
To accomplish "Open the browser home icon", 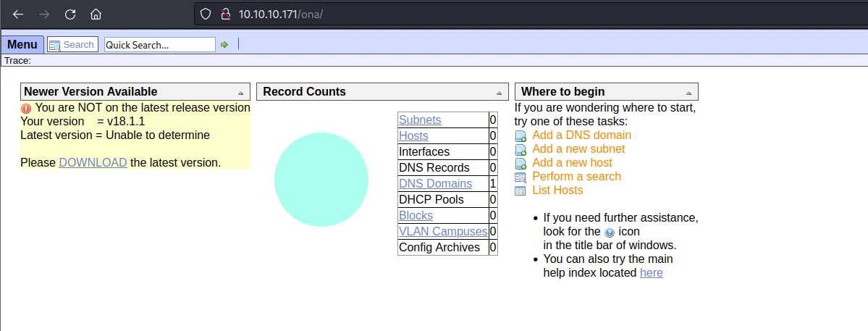I will point(96,14).
